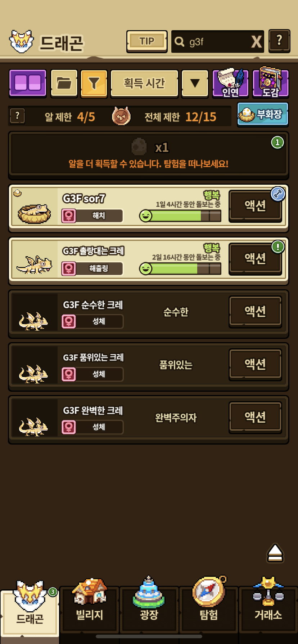The width and height of the screenshot is (298, 644).
Task: Open the folder icon button
Action: pos(64,83)
